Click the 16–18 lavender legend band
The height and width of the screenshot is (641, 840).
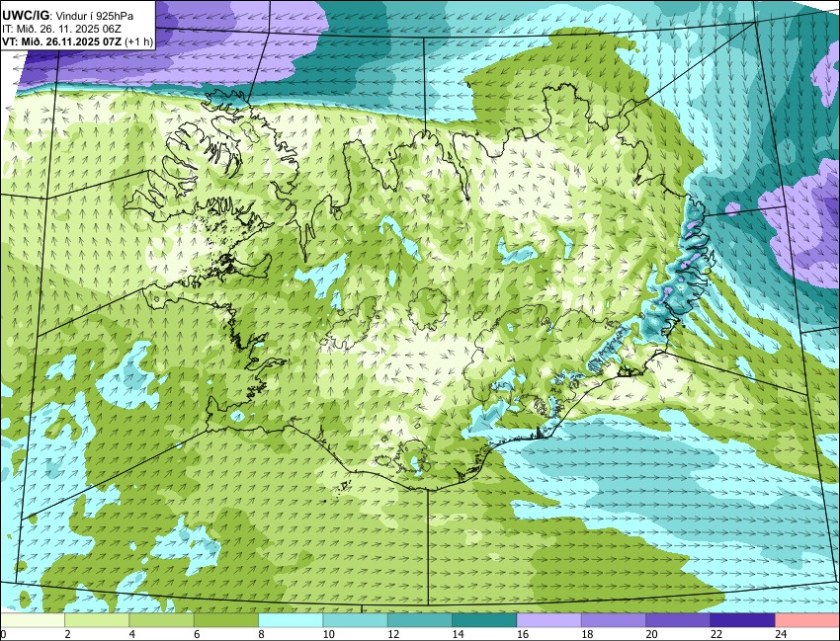point(549,620)
